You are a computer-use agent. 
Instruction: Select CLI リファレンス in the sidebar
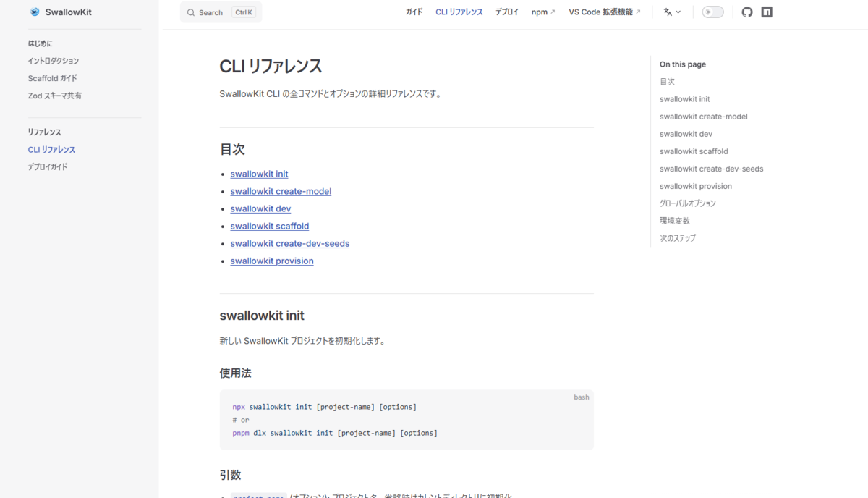point(51,150)
